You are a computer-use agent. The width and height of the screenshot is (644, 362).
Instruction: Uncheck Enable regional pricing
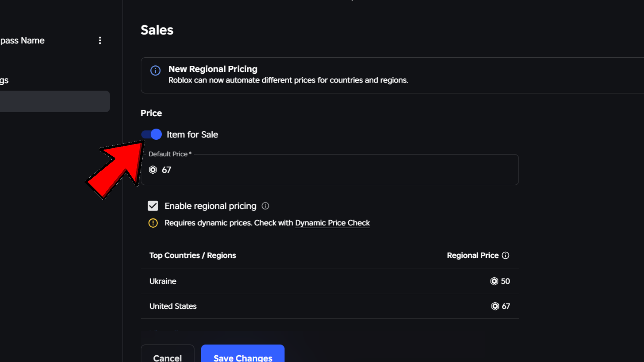pos(153,205)
